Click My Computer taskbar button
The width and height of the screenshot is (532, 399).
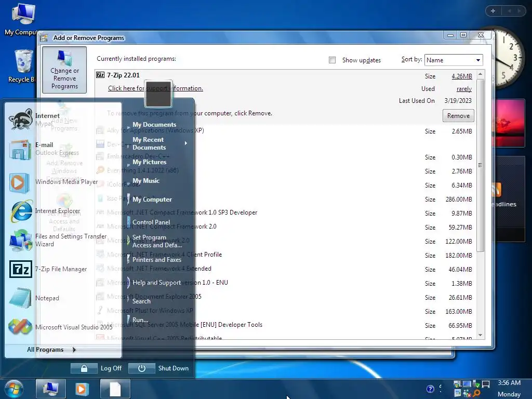click(51, 389)
